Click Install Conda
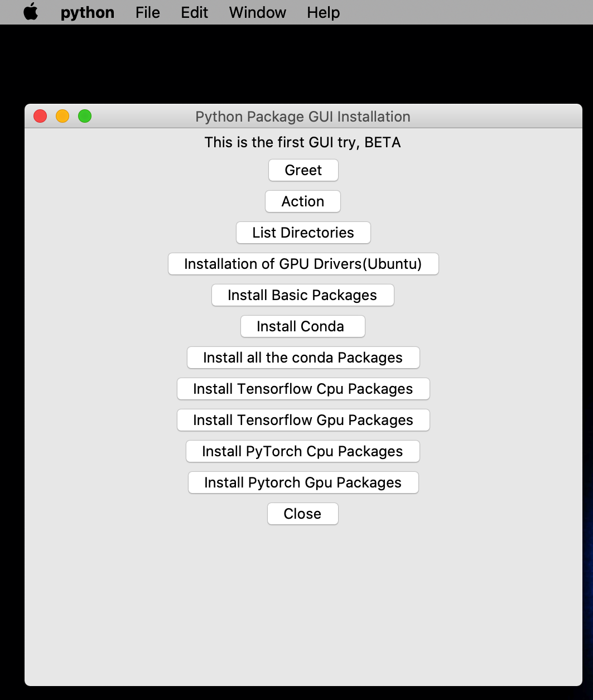The image size is (593, 700). click(303, 326)
